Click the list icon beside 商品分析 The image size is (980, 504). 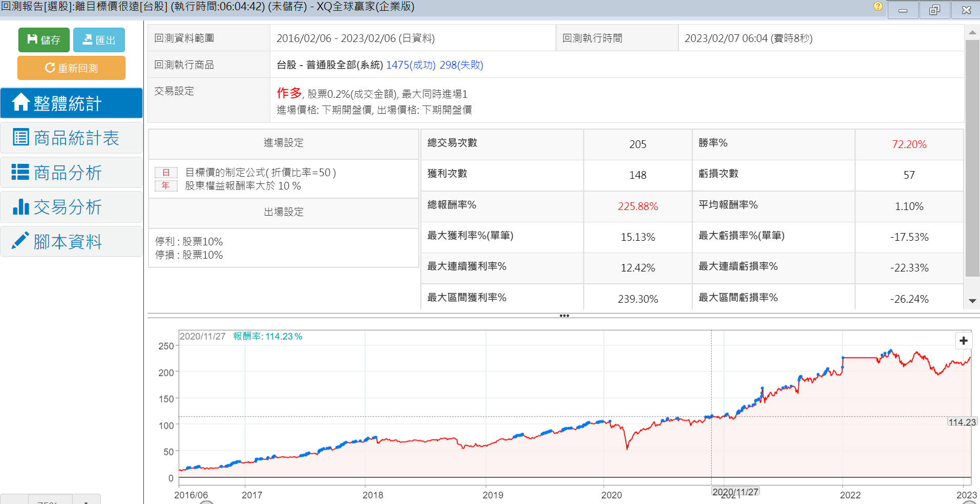point(20,172)
